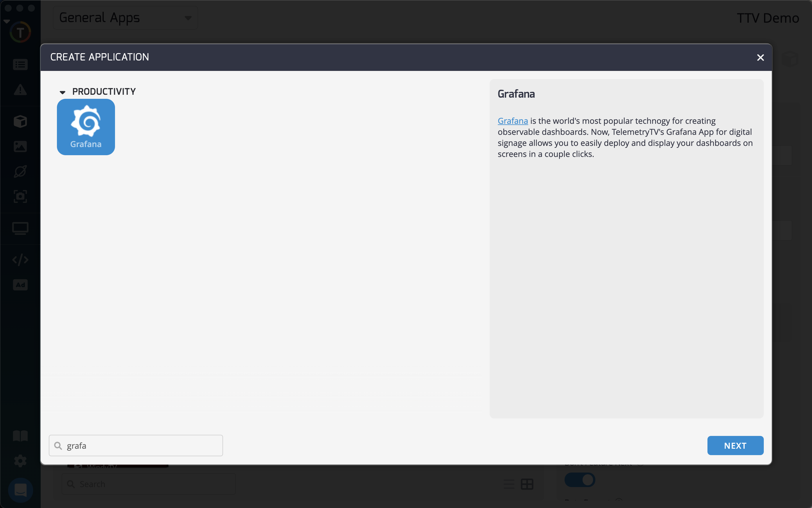
Task: Collapse the Productivity category
Action: [x=62, y=92]
